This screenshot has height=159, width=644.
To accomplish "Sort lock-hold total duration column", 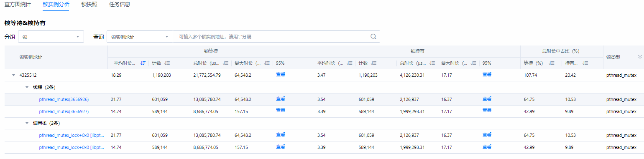I will click(432, 63).
